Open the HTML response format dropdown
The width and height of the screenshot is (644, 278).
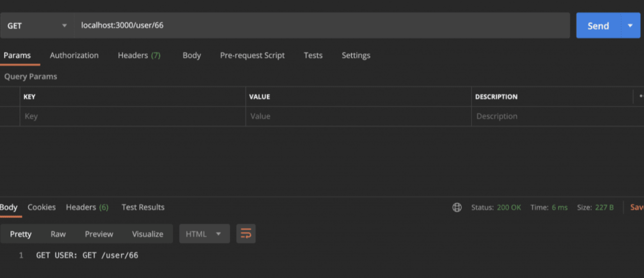(204, 234)
